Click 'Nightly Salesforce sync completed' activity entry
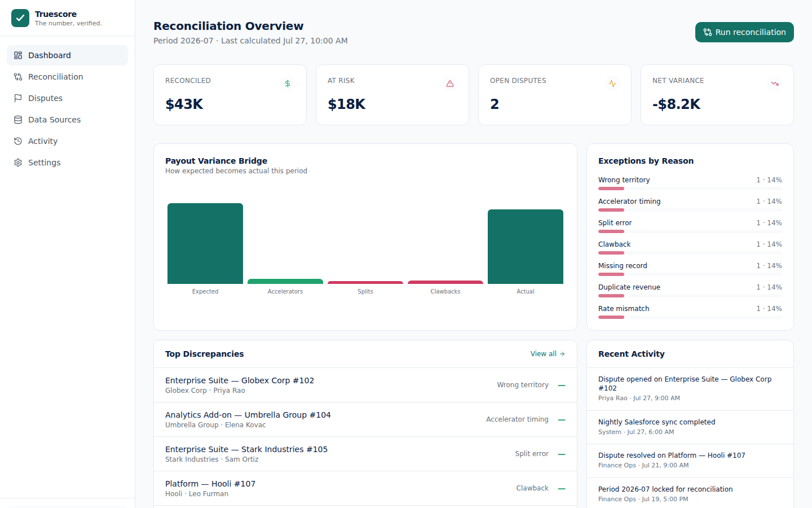This screenshot has height=508, width=812. pos(690,427)
